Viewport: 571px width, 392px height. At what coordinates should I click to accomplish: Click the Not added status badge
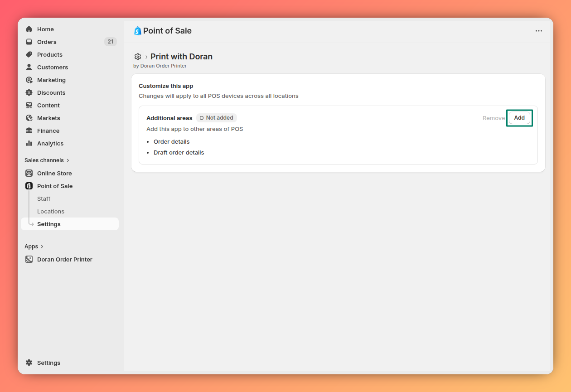217,118
